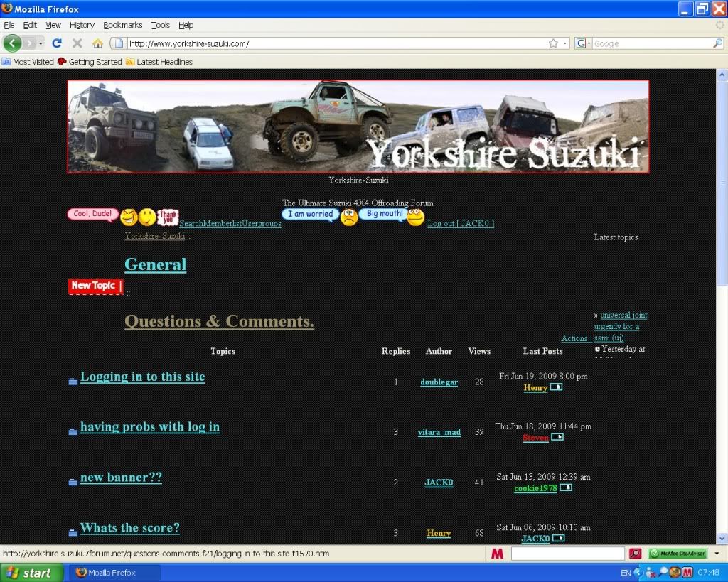Click the Yorkshire-Suzuki breadcrumb link
Image resolution: width=728 pixels, height=582 pixels.
pyautogui.click(x=154, y=236)
